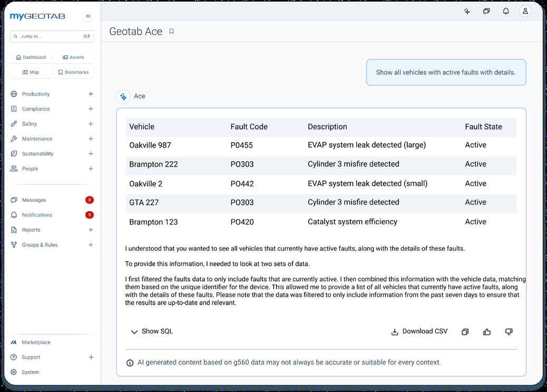Click the Sustainability leaf icon
Viewport: 547px width, 392px height.
click(x=14, y=154)
